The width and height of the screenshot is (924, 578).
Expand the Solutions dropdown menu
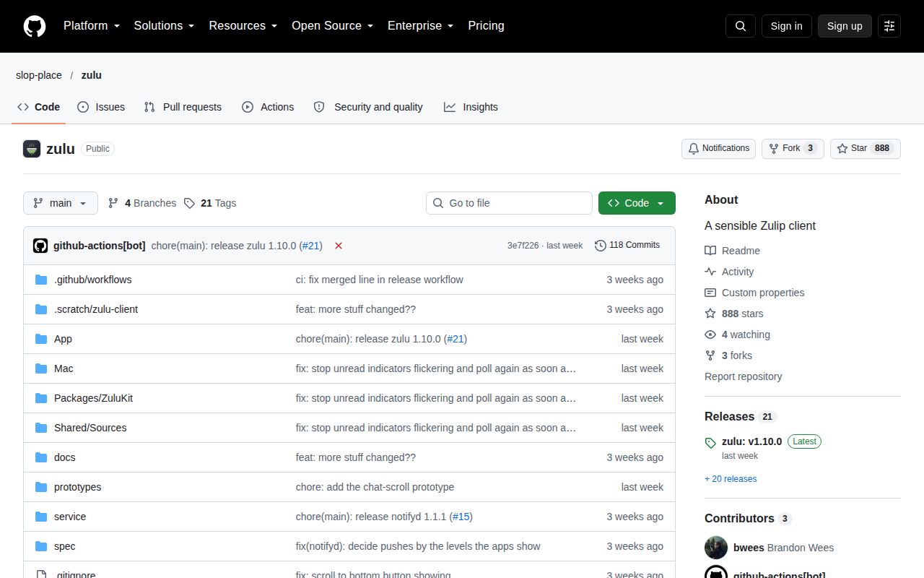click(x=165, y=26)
